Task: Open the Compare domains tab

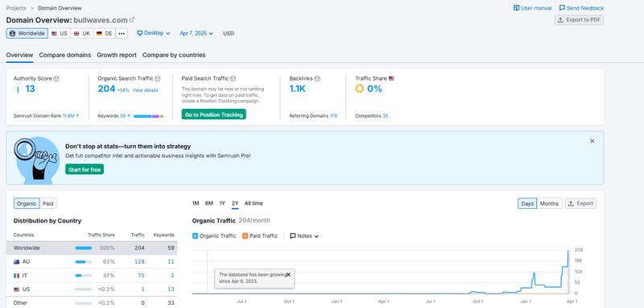Action: 65,55
